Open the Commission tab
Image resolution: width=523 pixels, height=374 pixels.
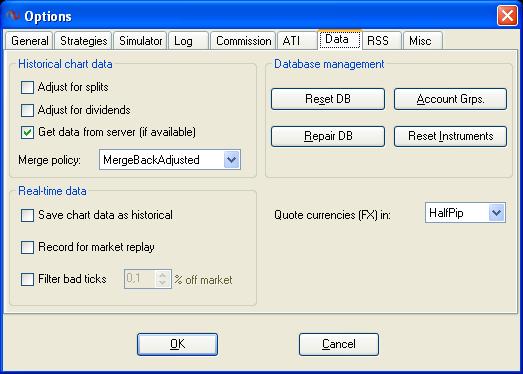[243, 41]
